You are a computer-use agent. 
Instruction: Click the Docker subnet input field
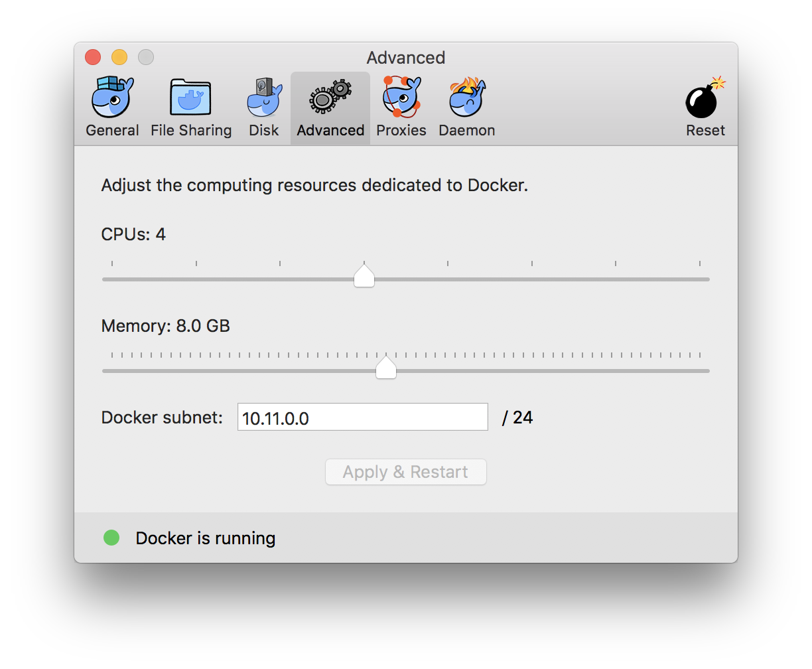(x=362, y=417)
